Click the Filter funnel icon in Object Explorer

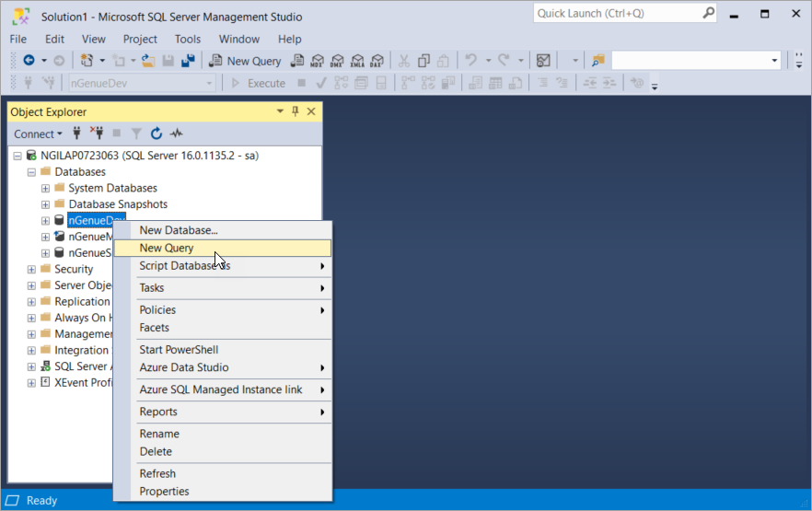(136, 134)
